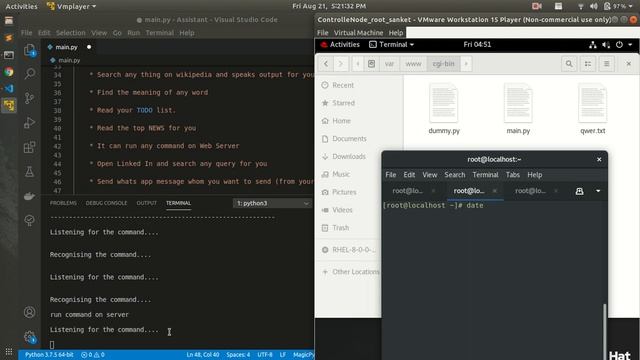Click network icon in guest top bar

pyautogui.click(x=593, y=44)
